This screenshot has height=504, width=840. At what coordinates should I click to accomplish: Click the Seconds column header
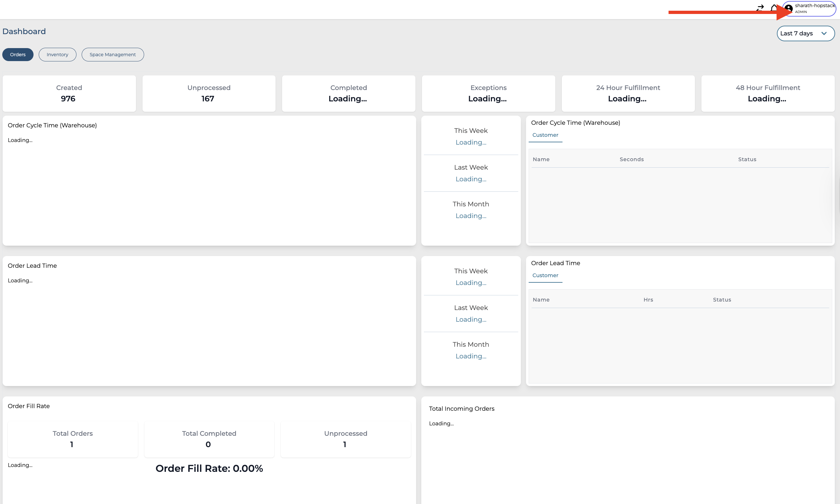pos(631,159)
